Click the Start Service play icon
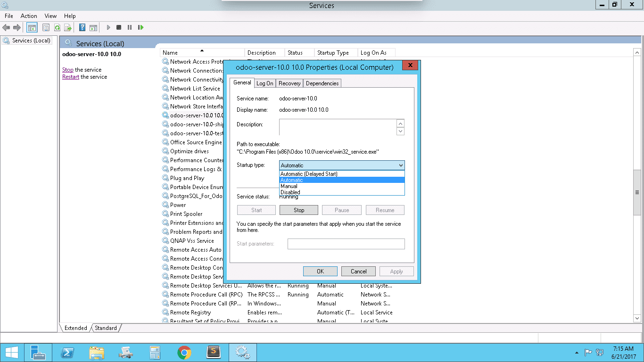This screenshot has height=362, width=644. [x=108, y=28]
